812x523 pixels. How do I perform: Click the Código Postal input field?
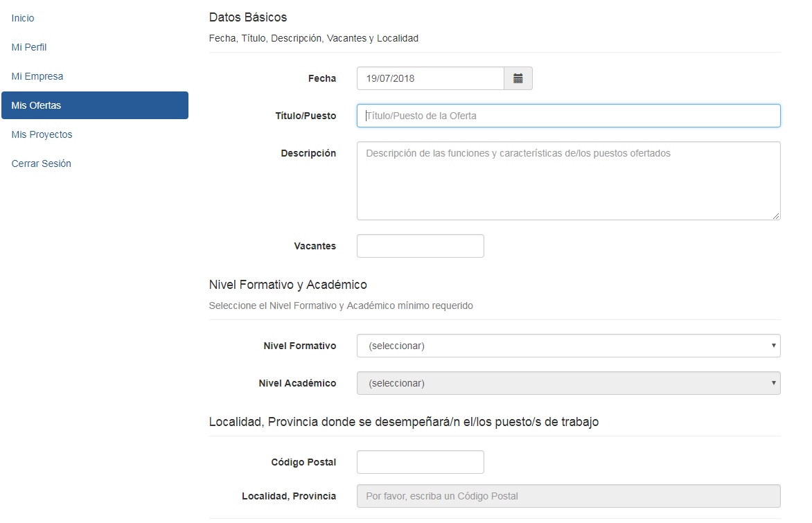pos(421,462)
